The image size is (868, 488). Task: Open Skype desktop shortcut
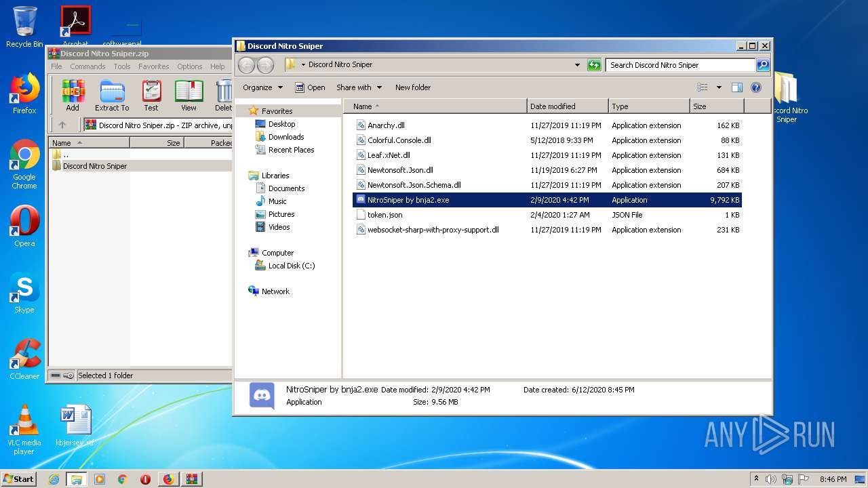click(x=24, y=293)
